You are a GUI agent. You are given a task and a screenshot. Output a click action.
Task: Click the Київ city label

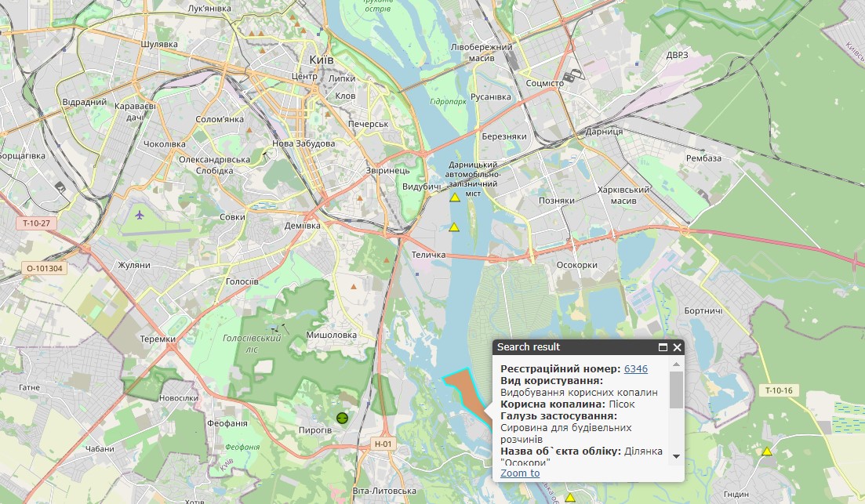[322, 60]
